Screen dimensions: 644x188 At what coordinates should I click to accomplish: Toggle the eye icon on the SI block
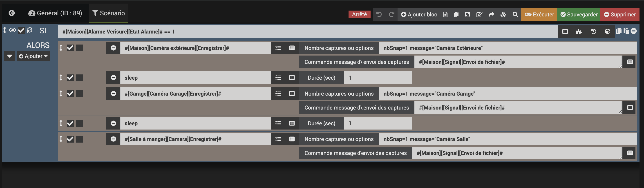13,30
